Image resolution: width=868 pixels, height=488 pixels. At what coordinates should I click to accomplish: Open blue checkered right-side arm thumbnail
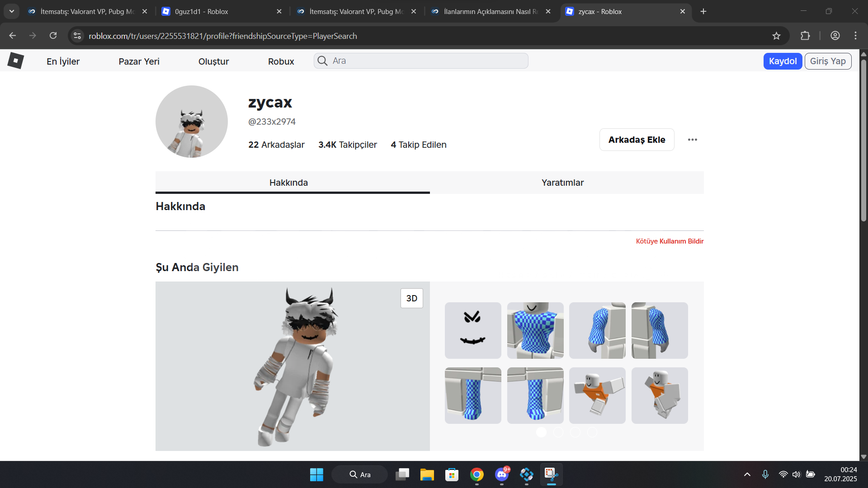pyautogui.click(x=660, y=330)
